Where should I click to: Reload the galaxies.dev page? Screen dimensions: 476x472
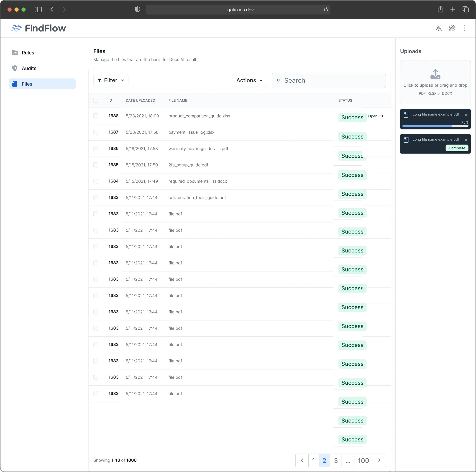326,9
